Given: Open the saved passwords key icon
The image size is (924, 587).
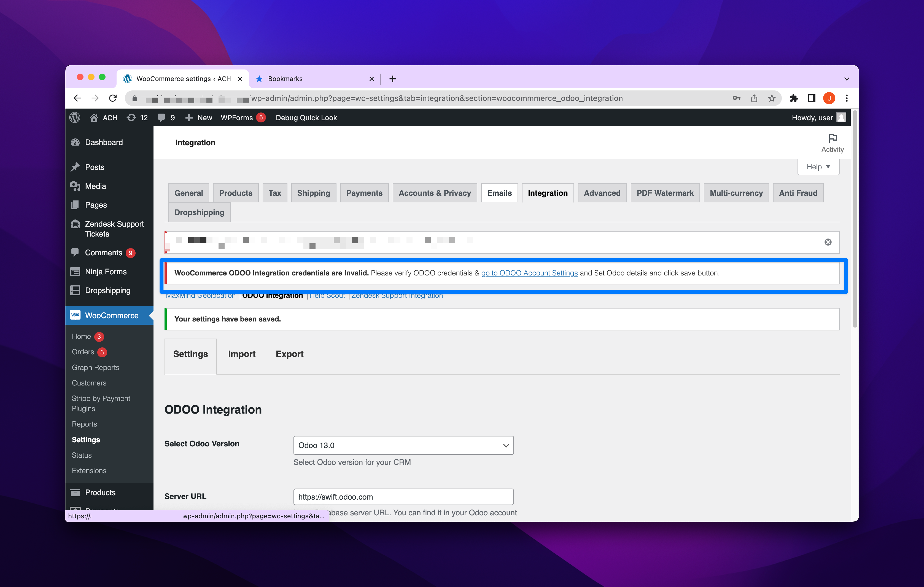Looking at the screenshot, I should coord(736,98).
